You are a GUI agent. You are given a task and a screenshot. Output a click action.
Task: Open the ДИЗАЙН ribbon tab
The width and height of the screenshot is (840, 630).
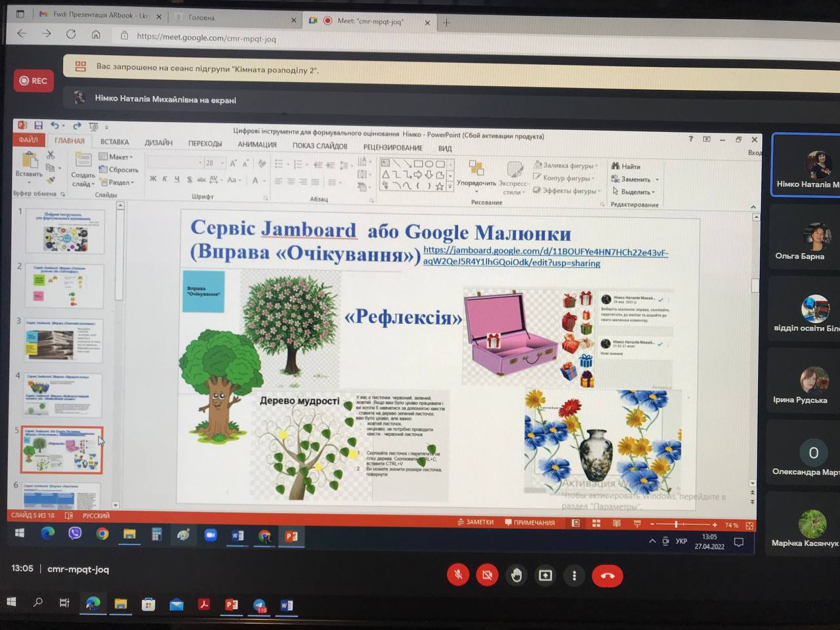pyautogui.click(x=158, y=142)
